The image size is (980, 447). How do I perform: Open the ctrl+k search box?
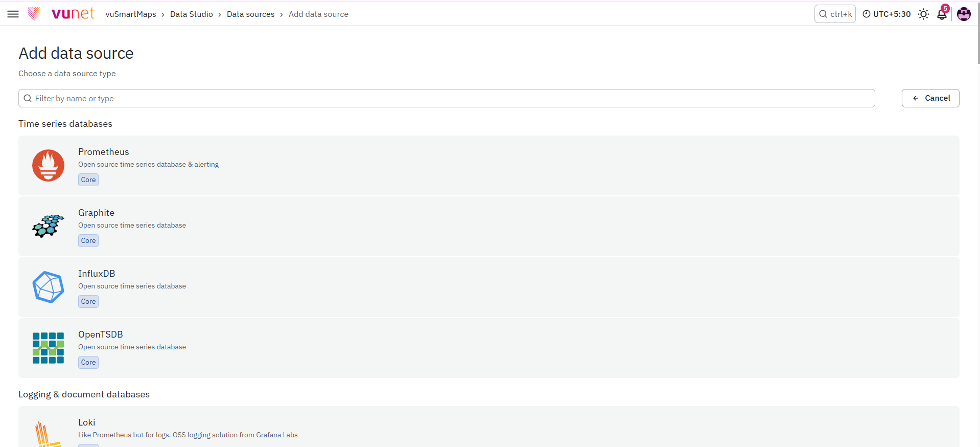835,14
